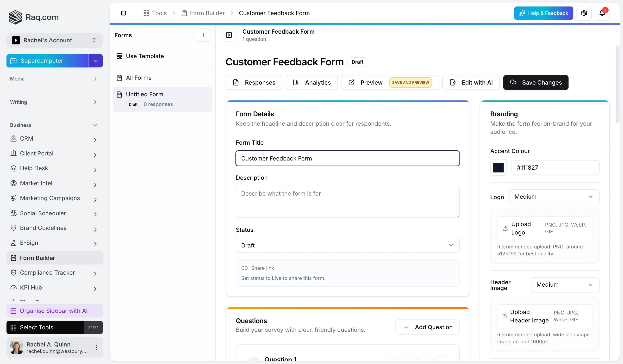Collapse the forms list panel icon
Viewport: 623px width, 364px height.
coord(229,35)
